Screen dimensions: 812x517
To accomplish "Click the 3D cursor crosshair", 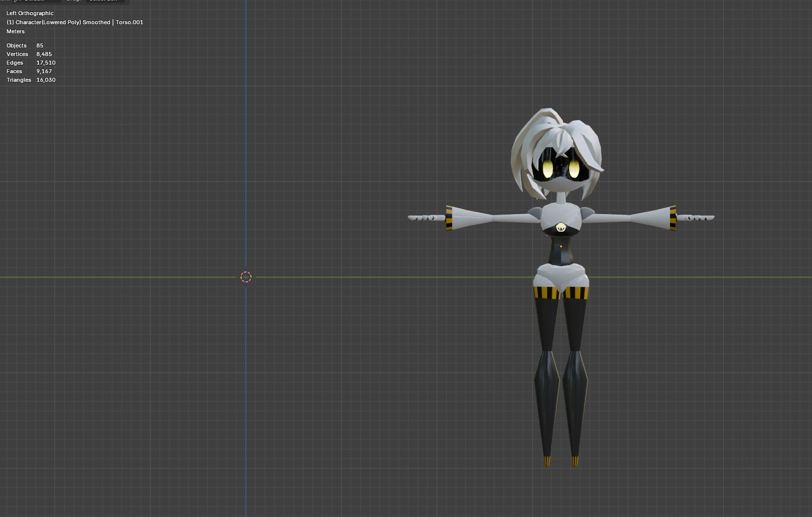I will 246,277.
